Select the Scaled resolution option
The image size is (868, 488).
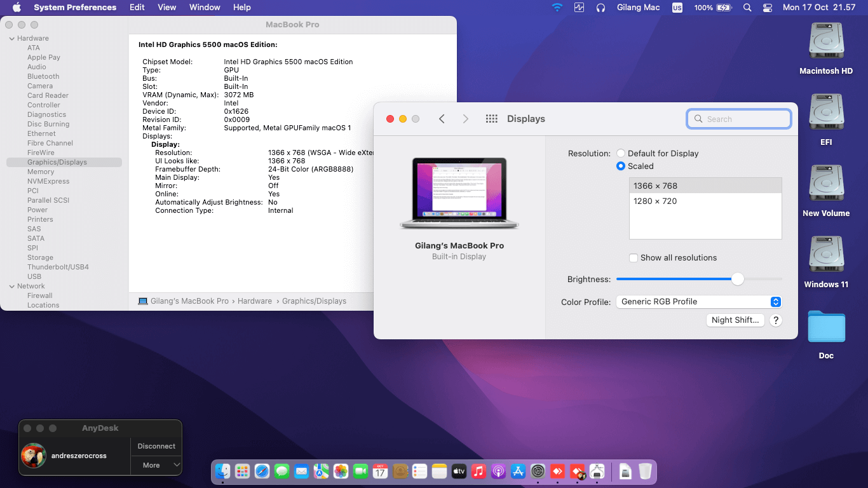pyautogui.click(x=621, y=166)
